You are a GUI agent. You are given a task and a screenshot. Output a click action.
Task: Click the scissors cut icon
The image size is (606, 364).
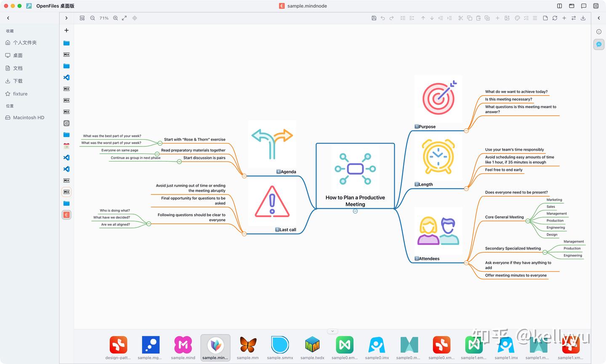tap(460, 18)
